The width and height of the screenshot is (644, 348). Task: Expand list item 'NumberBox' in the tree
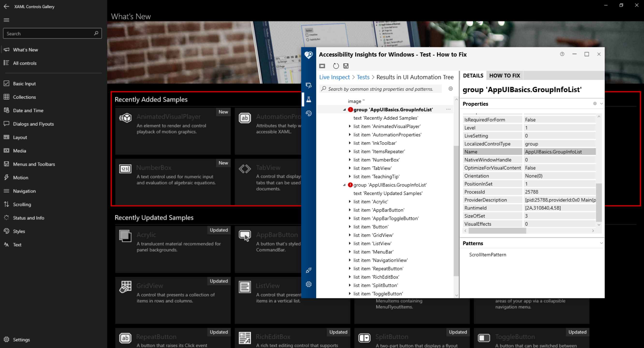tap(350, 160)
